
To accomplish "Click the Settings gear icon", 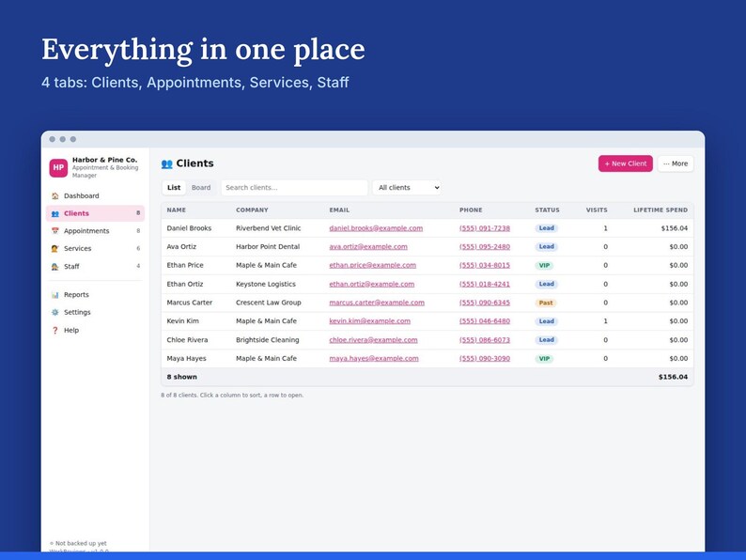I will (55, 312).
